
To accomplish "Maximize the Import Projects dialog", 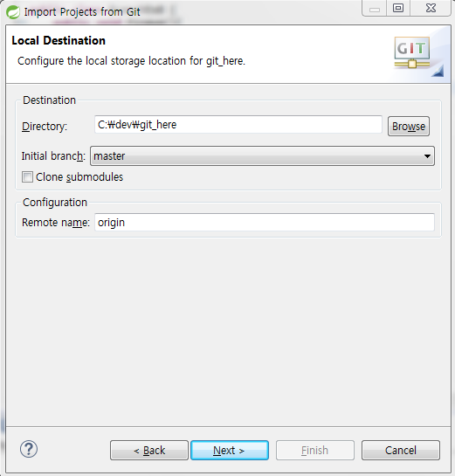I will [x=398, y=8].
